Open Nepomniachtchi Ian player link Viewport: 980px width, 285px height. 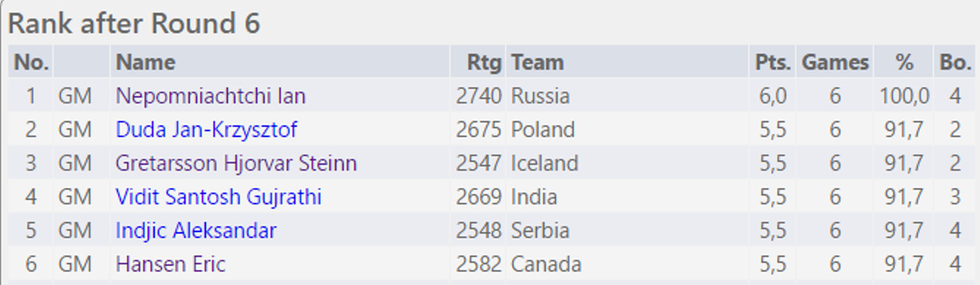(x=210, y=96)
